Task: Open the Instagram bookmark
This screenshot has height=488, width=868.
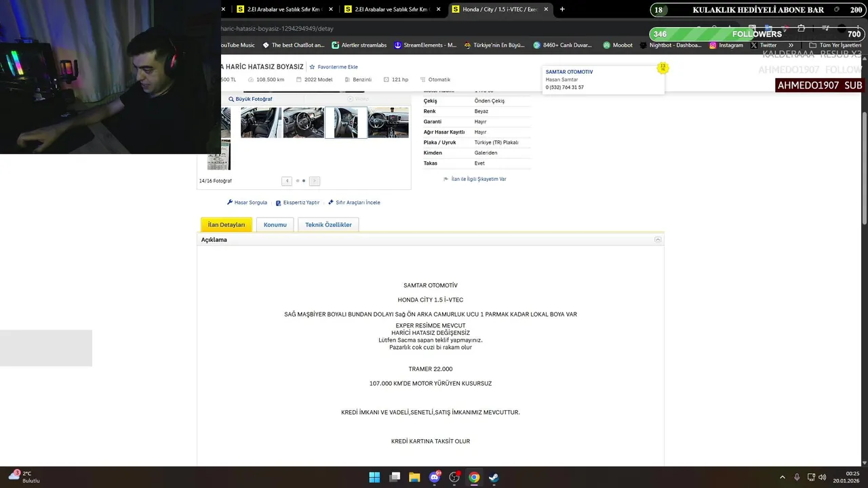Action: tap(726, 45)
